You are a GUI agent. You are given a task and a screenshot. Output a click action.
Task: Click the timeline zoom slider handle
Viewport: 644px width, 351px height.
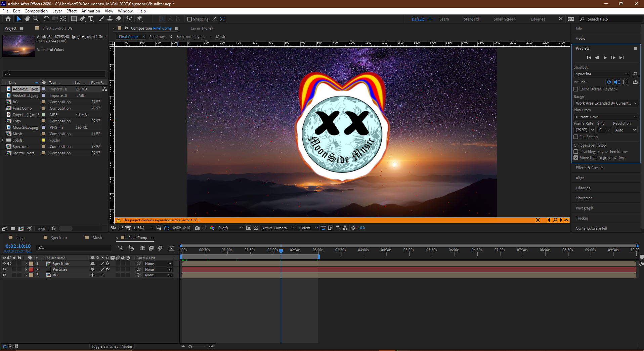tap(190, 347)
